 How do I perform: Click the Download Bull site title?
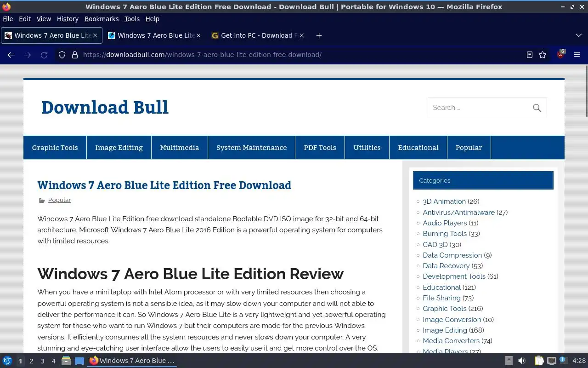point(105,107)
